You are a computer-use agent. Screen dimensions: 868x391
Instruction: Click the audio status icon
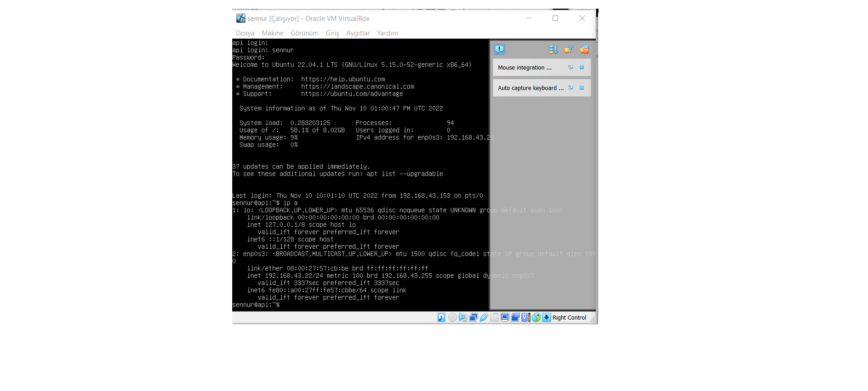tap(463, 317)
